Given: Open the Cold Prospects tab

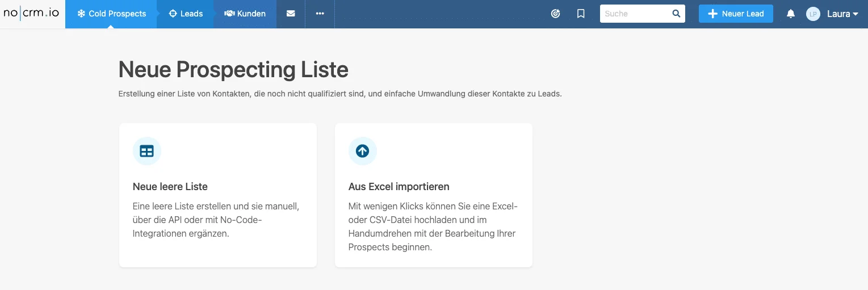Looking at the screenshot, I should click(x=111, y=14).
